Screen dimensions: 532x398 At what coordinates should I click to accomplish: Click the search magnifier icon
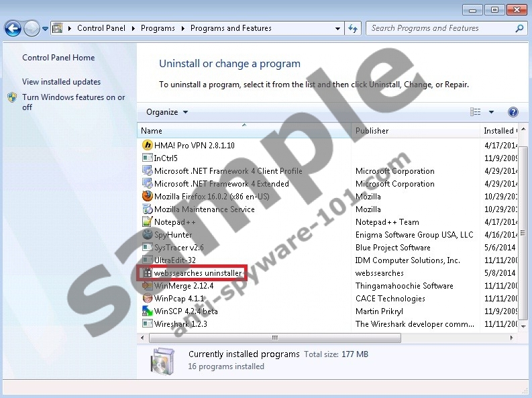(x=519, y=28)
